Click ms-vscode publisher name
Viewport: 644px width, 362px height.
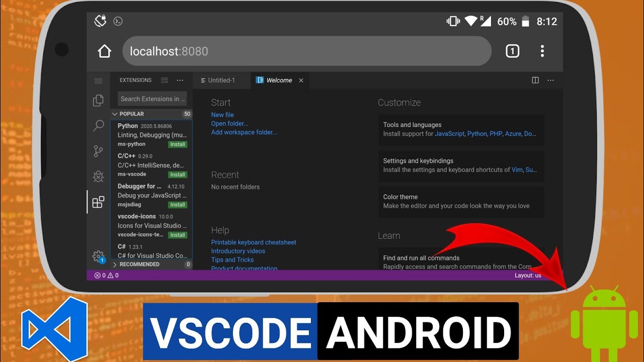pos(132,174)
